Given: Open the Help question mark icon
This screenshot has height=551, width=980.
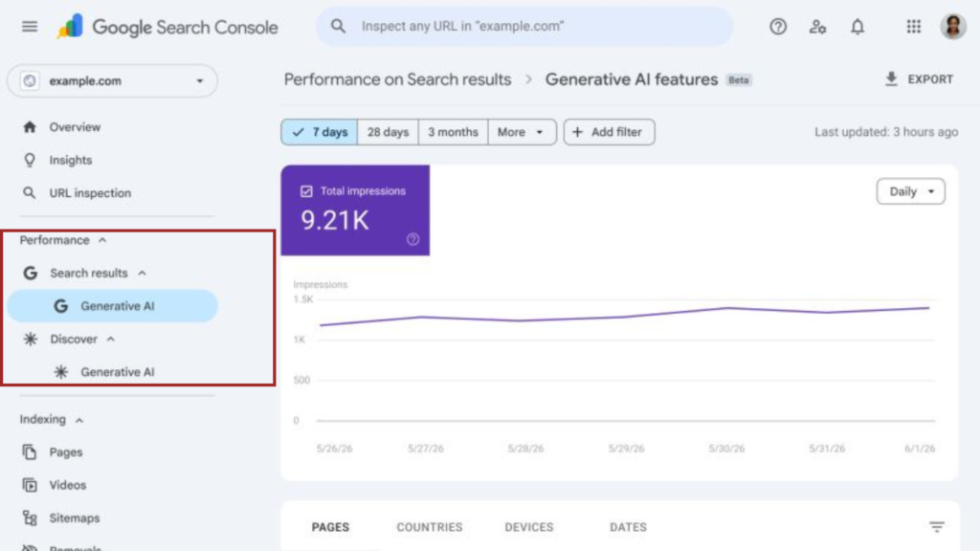Looking at the screenshot, I should tap(778, 26).
